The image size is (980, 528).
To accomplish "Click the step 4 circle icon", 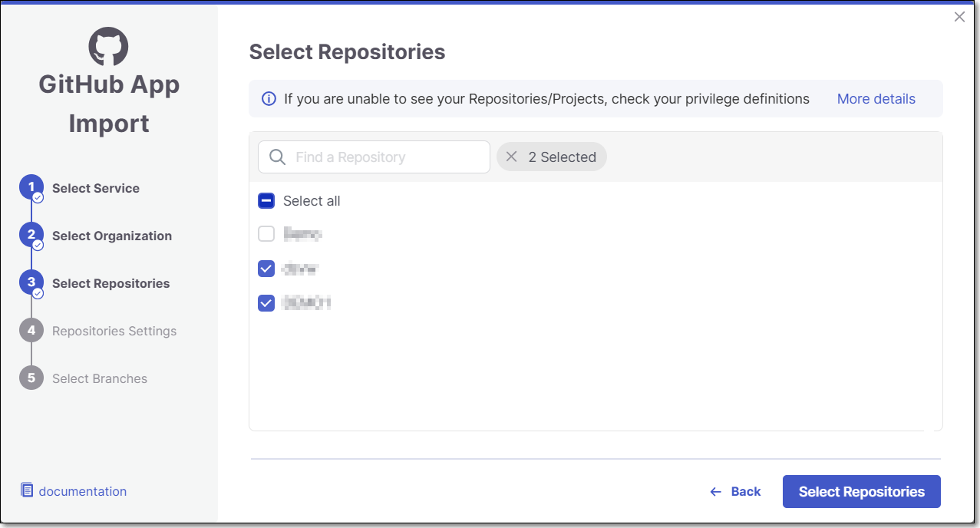I will coord(31,331).
